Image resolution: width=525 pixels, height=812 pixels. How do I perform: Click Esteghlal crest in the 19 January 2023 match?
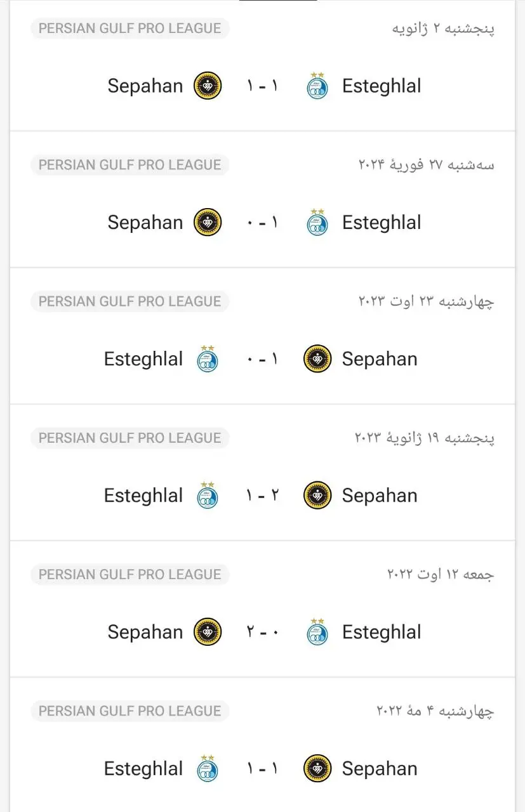tap(208, 495)
